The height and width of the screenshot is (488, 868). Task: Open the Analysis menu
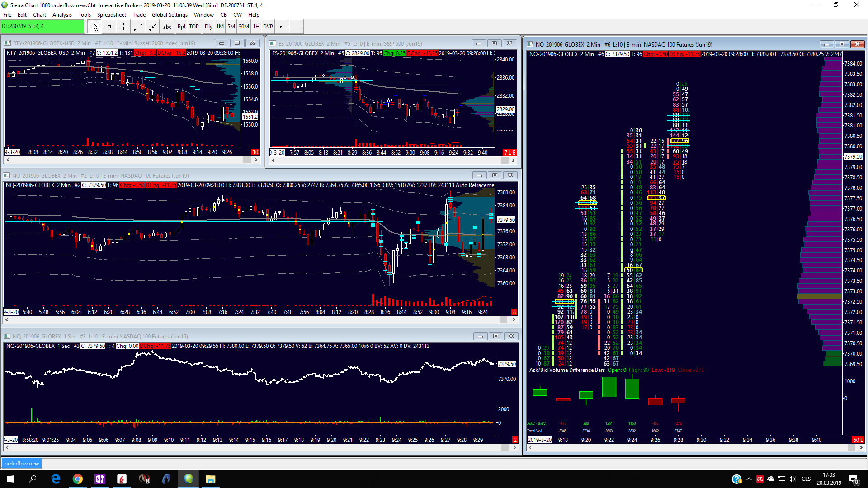click(62, 15)
